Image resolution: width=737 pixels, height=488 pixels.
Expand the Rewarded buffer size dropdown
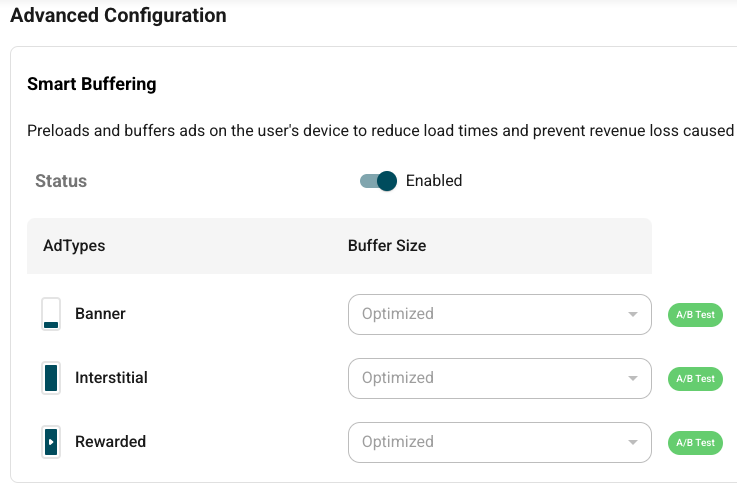tap(499, 442)
